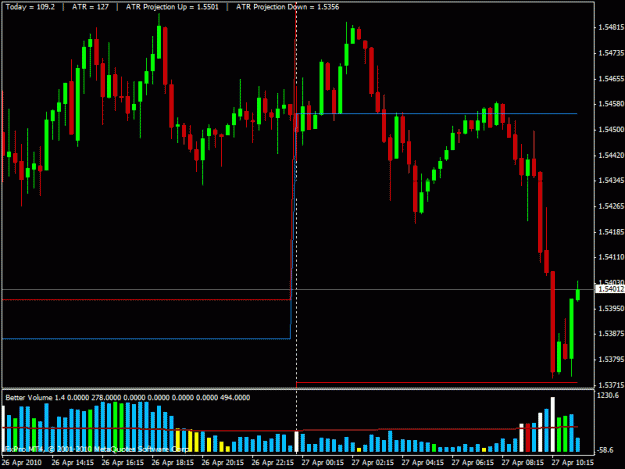Select the "ATR Projection Down = 1.5356" text
625x469 pixels.
287,7
